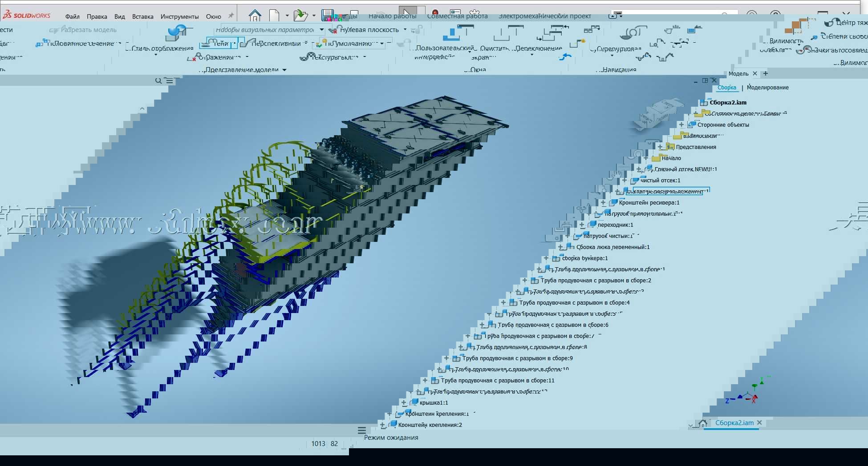
Task: Open the Файл menu
Action: [72, 16]
